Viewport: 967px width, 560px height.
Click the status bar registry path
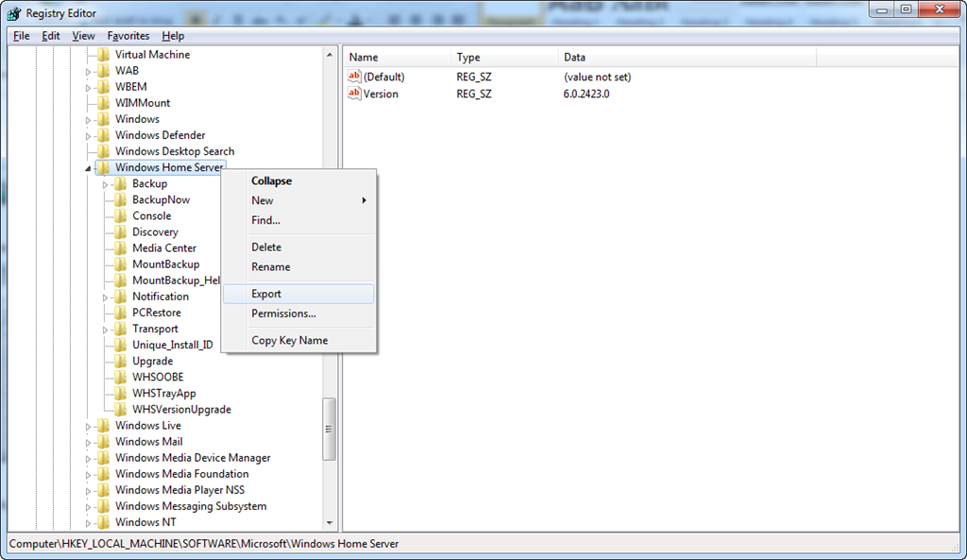[204, 543]
